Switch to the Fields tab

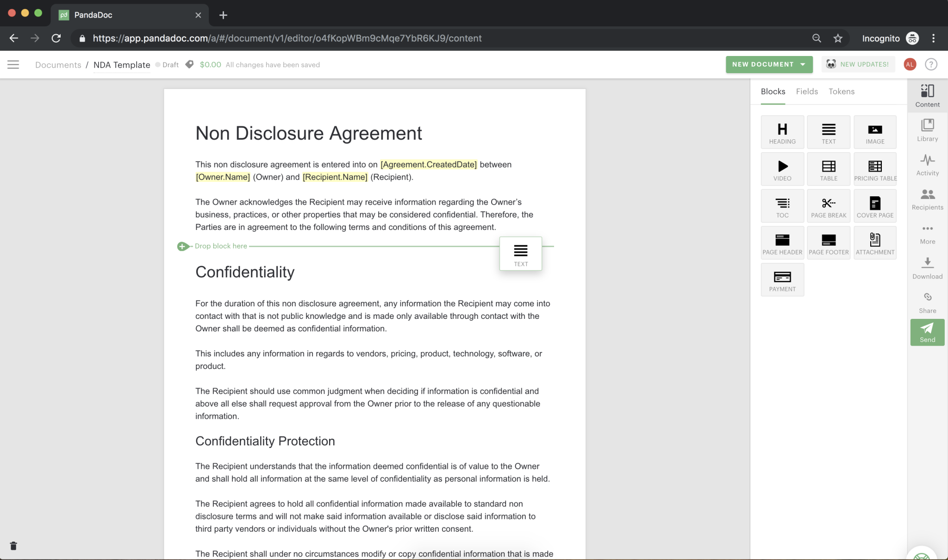tap(807, 92)
